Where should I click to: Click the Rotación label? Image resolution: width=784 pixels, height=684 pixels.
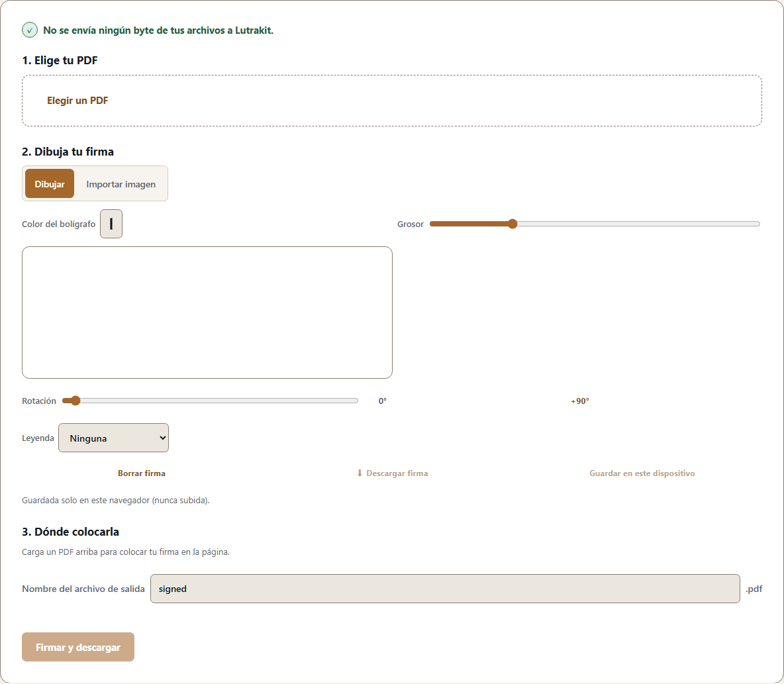(39, 401)
